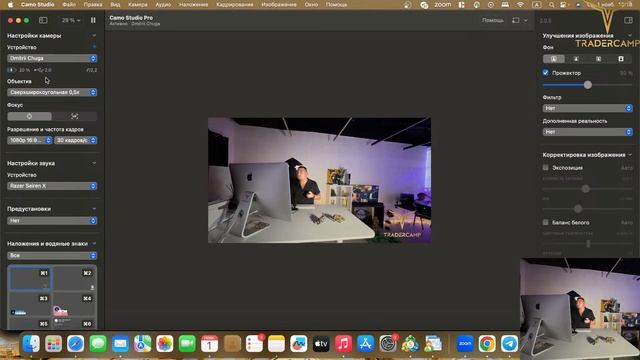Enable the Экспозиция checkbox
Screen dimensions: 640x360
click(x=546, y=167)
